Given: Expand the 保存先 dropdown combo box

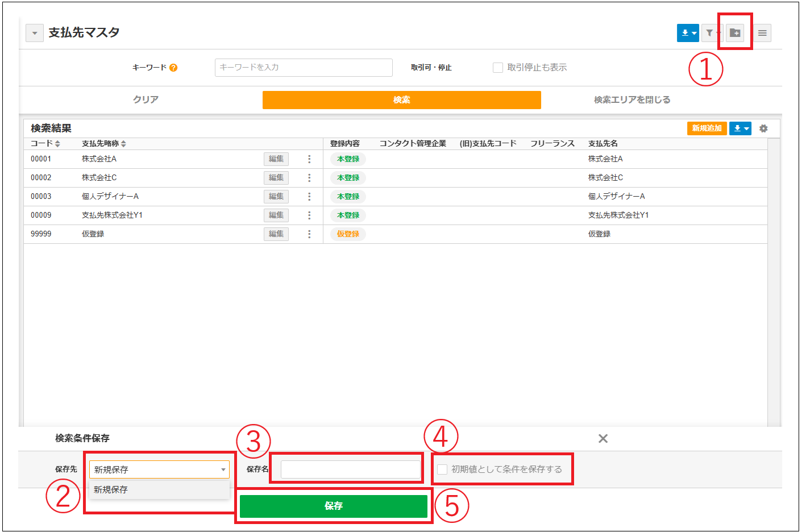Looking at the screenshot, I should pyautogui.click(x=159, y=469).
